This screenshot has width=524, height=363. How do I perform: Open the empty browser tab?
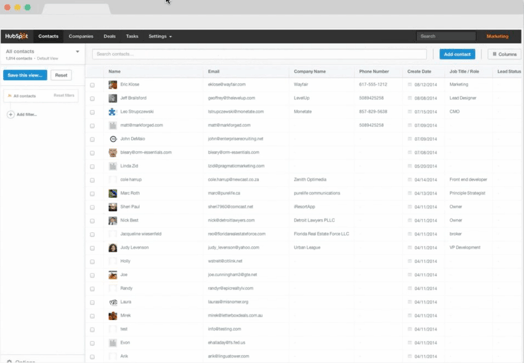point(76,9)
